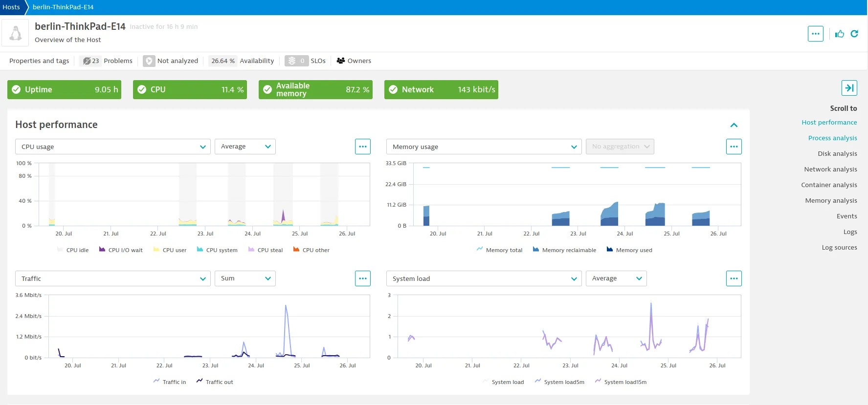This screenshot has height=405, width=868.
Task: Open the System load metric dropdown
Action: pos(484,278)
